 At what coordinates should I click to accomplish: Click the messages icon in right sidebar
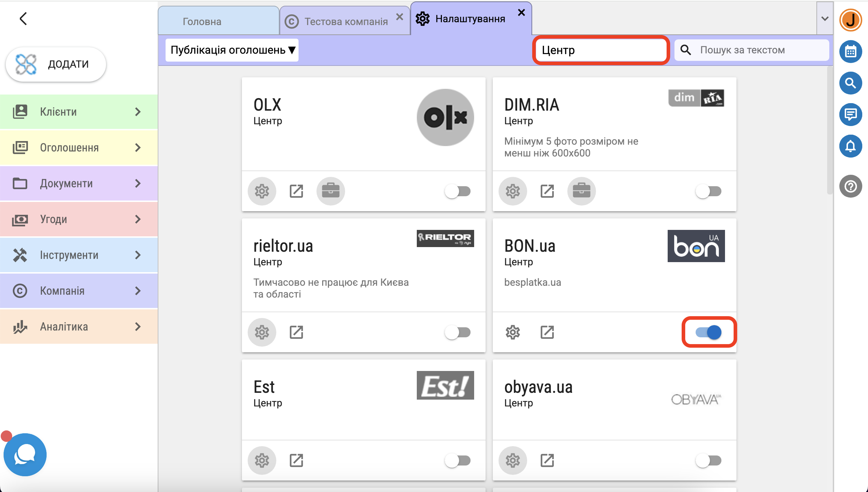pos(850,115)
